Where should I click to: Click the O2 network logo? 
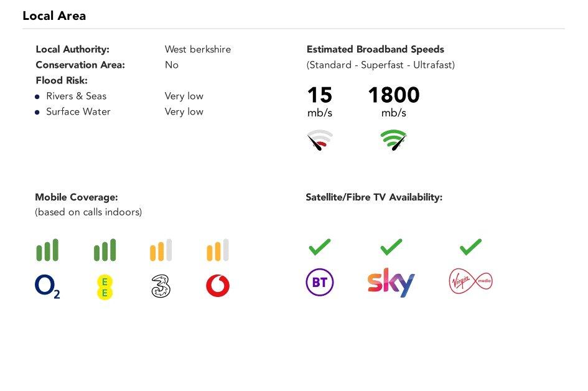click(47, 286)
